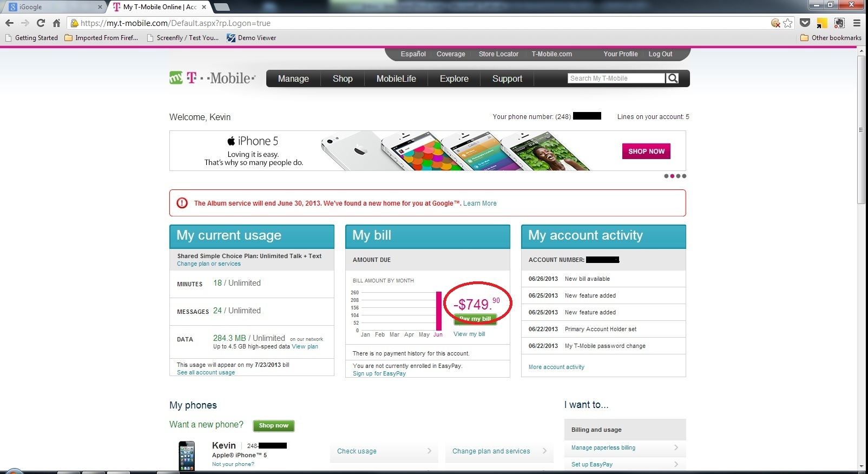Click the browser forward arrow

(x=25, y=23)
